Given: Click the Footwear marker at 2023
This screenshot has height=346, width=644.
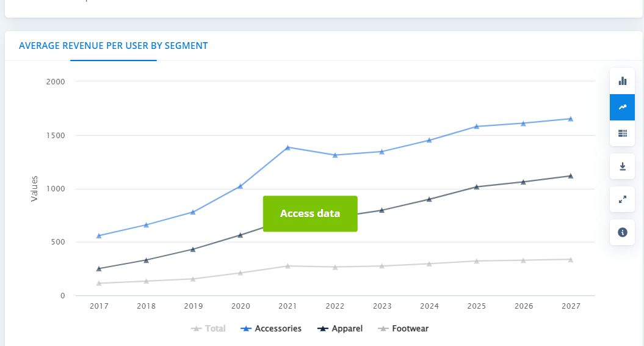Looking at the screenshot, I should point(382,266).
